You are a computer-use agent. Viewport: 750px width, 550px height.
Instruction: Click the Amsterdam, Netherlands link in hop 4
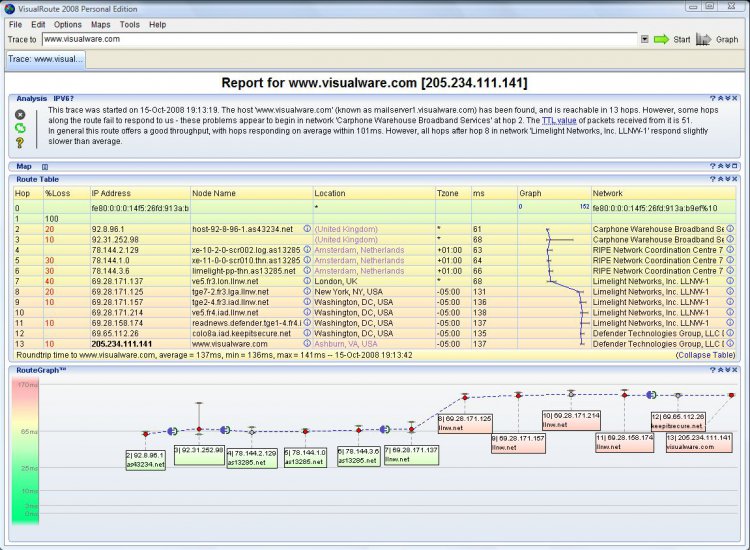pyautogui.click(x=359, y=250)
